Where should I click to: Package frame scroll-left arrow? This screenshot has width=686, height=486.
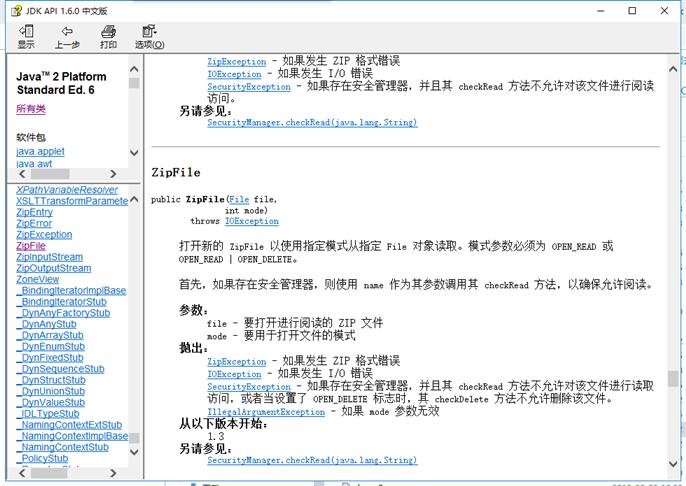pyautogui.click(x=22, y=174)
